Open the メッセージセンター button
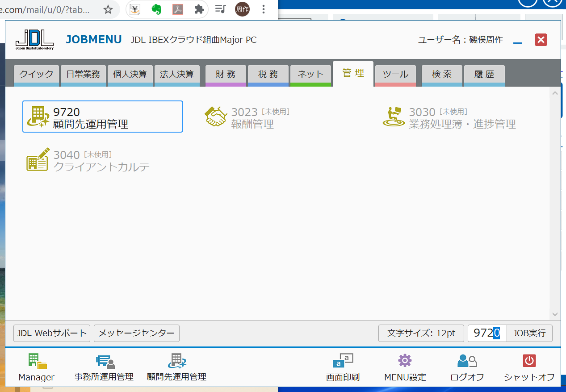 136,333
